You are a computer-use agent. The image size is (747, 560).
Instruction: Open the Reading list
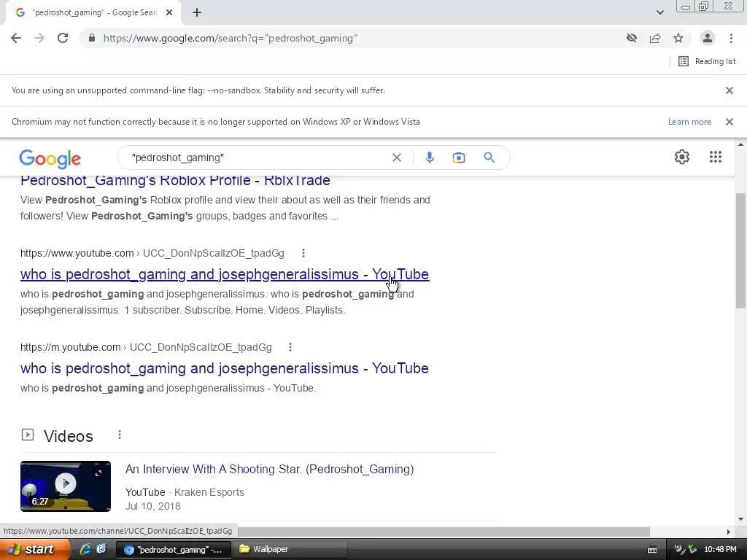pos(707,61)
